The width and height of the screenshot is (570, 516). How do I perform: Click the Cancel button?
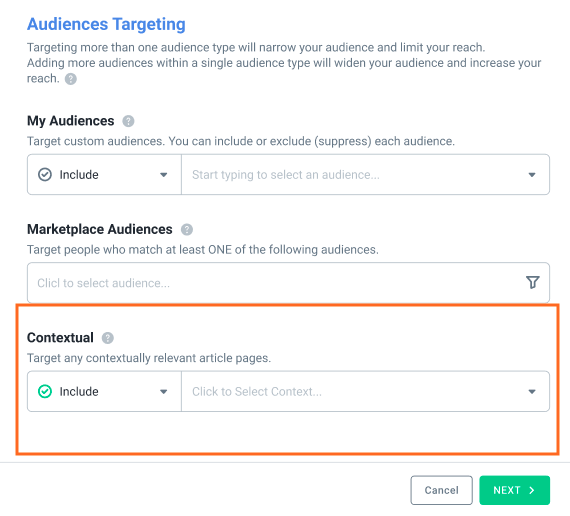tap(442, 490)
